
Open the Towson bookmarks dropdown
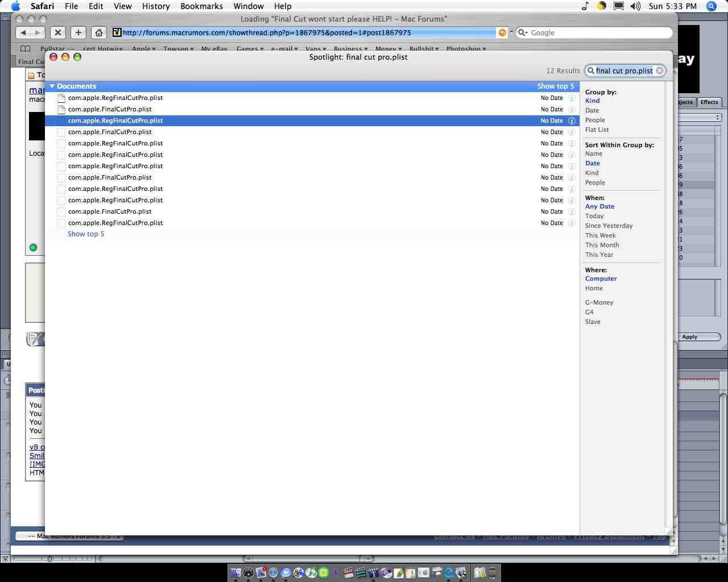(178, 49)
